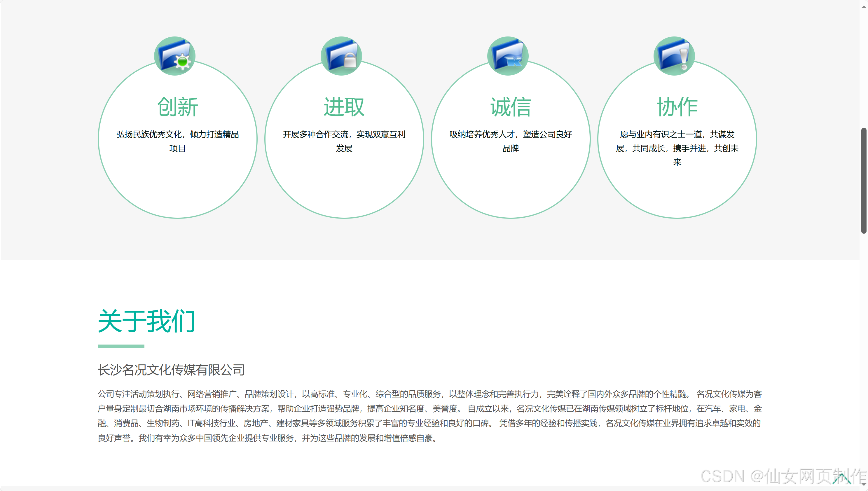
Task: Click the company name 长沙名况文化传媒有限公司
Action: click(171, 370)
